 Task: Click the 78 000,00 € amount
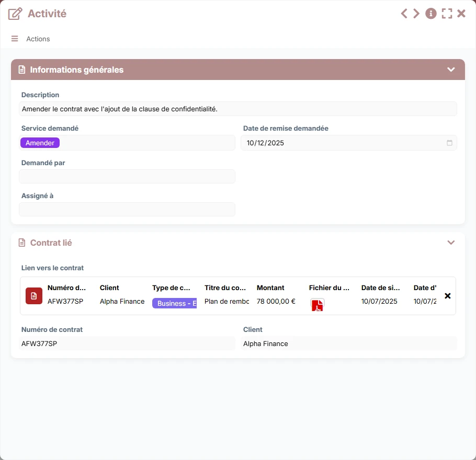click(x=276, y=301)
